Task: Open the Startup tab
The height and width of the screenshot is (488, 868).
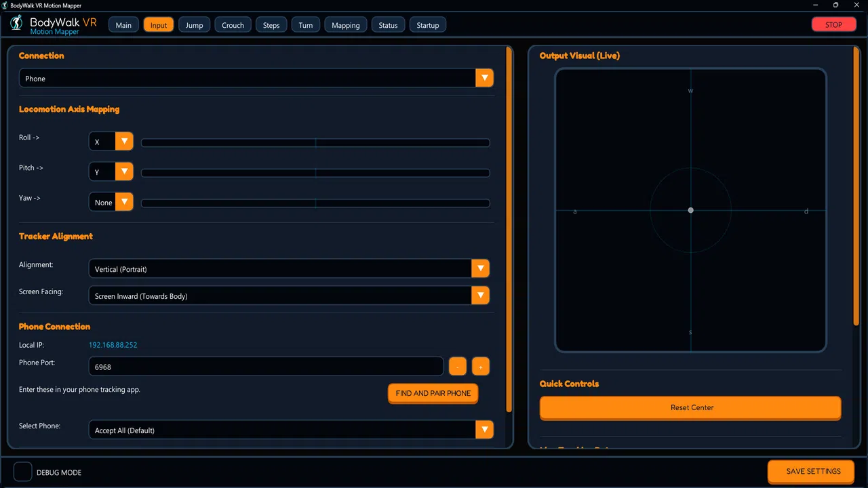Action: click(x=428, y=25)
